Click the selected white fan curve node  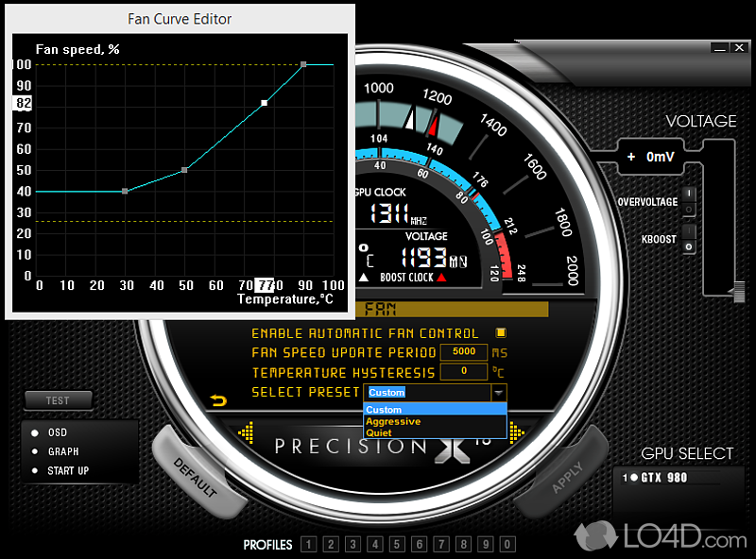(x=265, y=103)
